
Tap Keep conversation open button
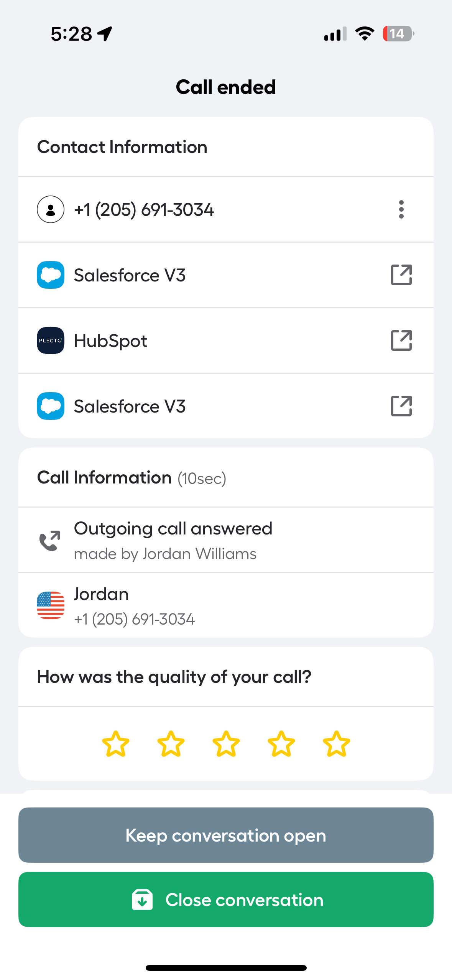point(226,835)
